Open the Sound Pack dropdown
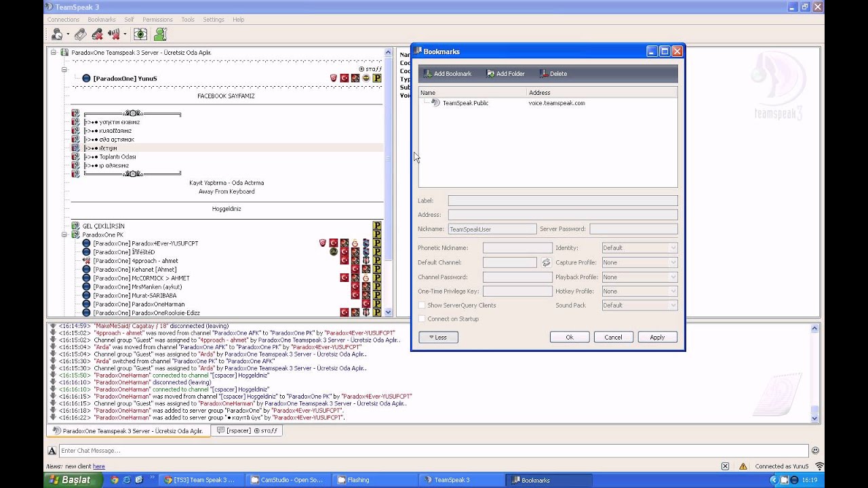The height and width of the screenshot is (488, 868). coord(639,306)
